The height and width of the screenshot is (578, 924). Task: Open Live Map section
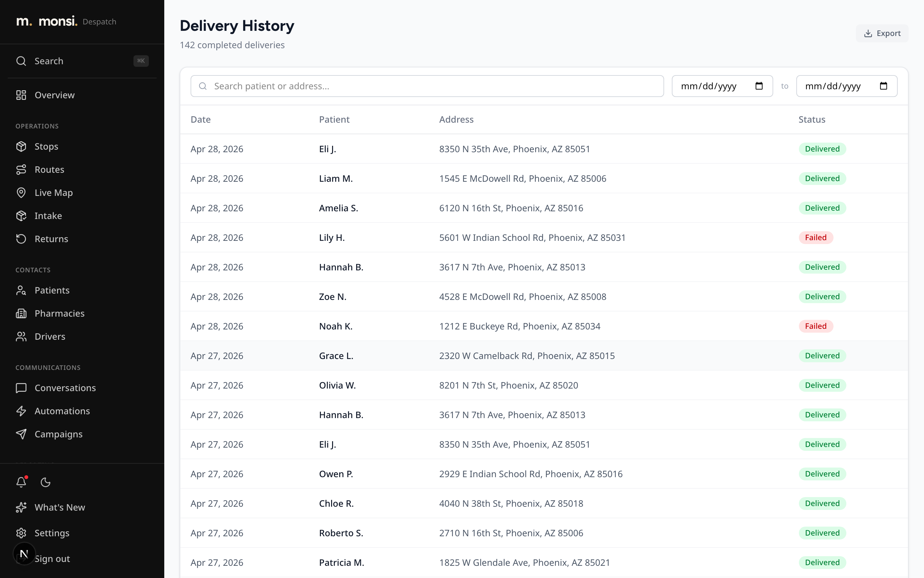(82, 193)
